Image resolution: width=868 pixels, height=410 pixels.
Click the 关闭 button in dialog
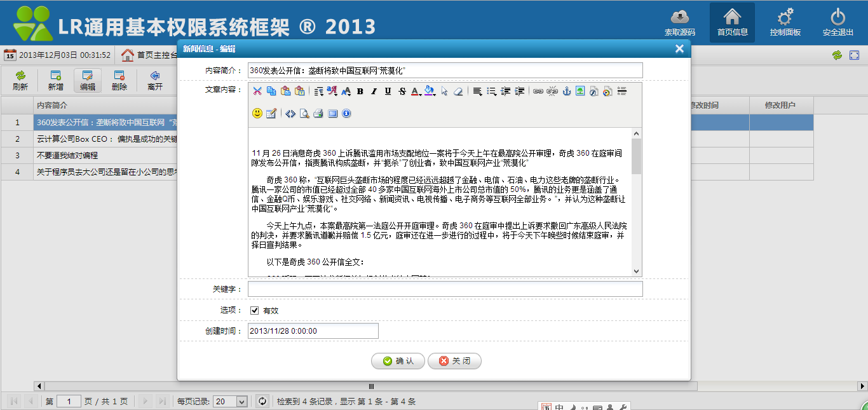point(454,361)
